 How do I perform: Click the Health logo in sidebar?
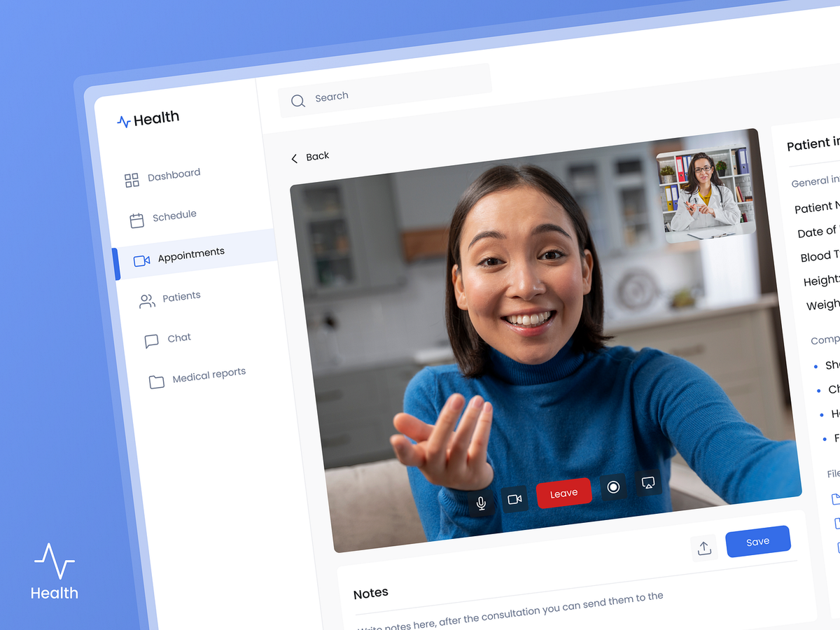(148, 119)
